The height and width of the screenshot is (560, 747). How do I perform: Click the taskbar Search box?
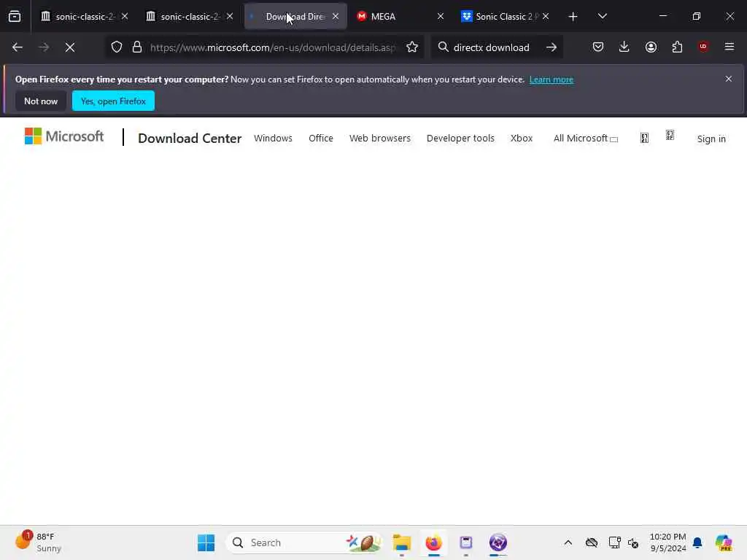coord(305,542)
